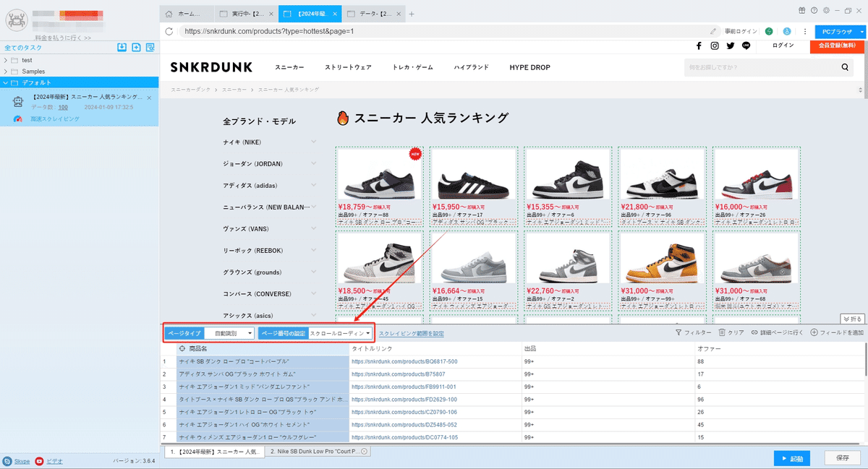Open スニーカー menu on SNKRDUNK
868x469 pixels.
[289, 67]
